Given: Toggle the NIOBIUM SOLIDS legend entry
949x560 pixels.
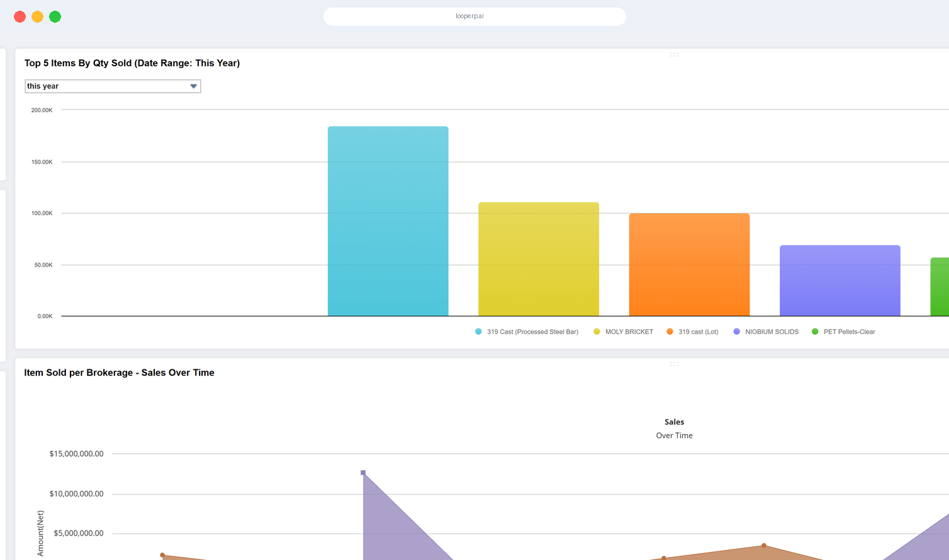Looking at the screenshot, I should [x=766, y=332].
